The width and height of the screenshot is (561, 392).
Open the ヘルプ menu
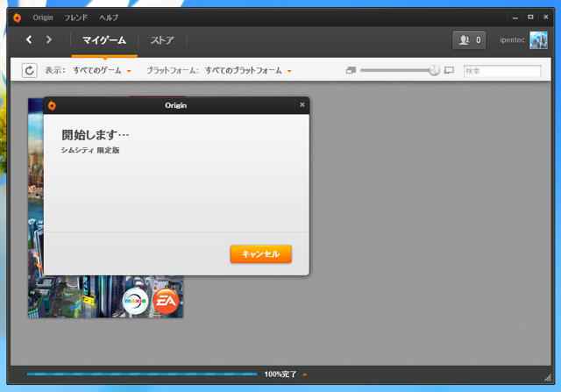109,18
